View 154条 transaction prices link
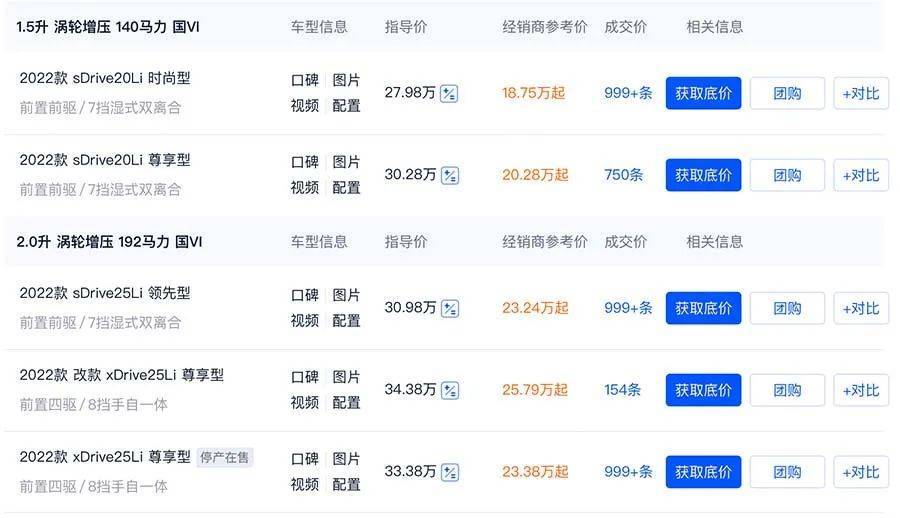The height and width of the screenshot is (518, 900). tap(622, 390)
